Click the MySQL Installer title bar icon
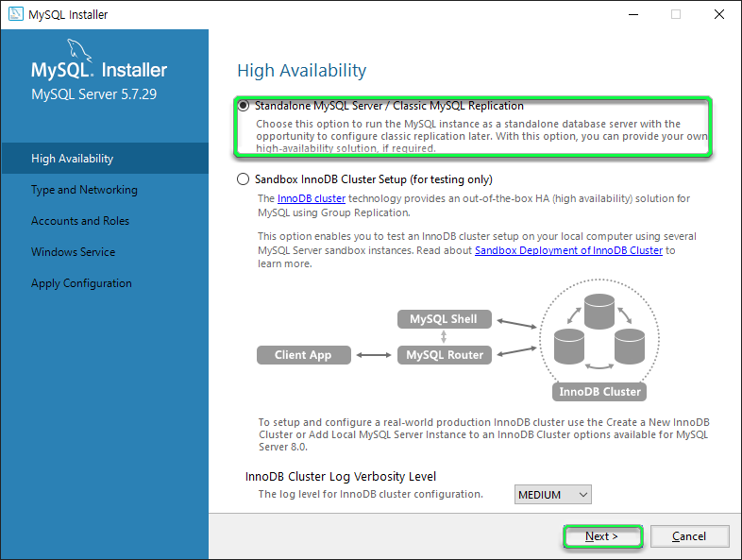The width and height of the screenshot is (742, 560). coord(16,14)
